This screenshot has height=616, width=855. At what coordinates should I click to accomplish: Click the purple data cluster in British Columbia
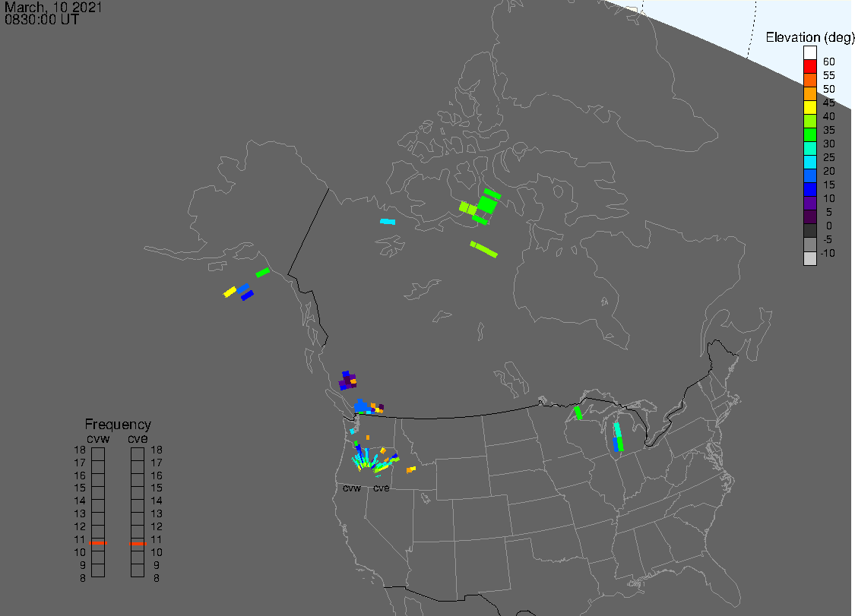(347, 380)
